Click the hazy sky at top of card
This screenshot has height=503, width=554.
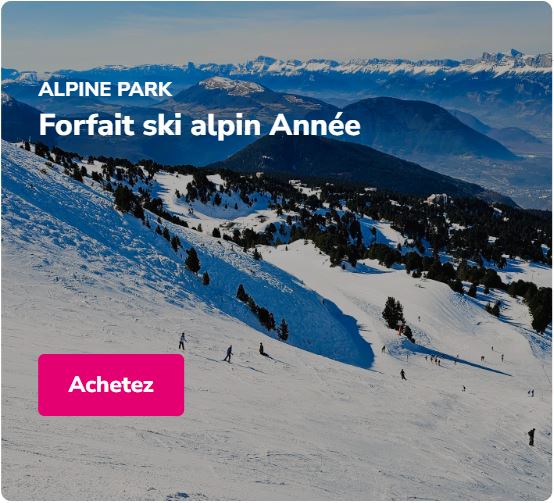click(x=277, y=30)
